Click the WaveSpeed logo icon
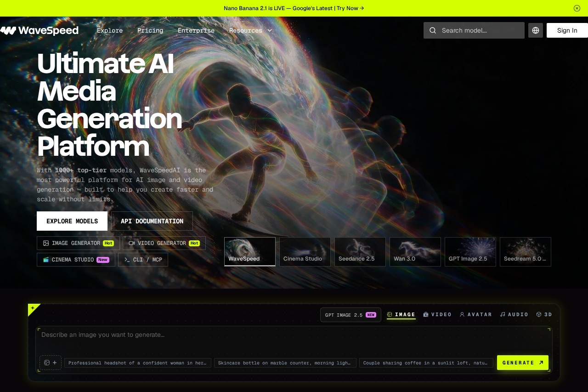 pos(8,30)
